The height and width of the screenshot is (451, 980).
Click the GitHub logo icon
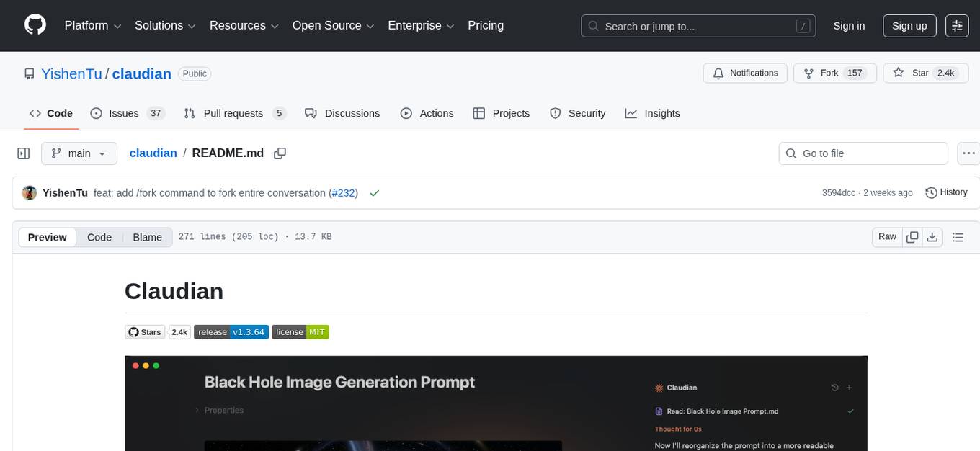[x=35, y=25]
